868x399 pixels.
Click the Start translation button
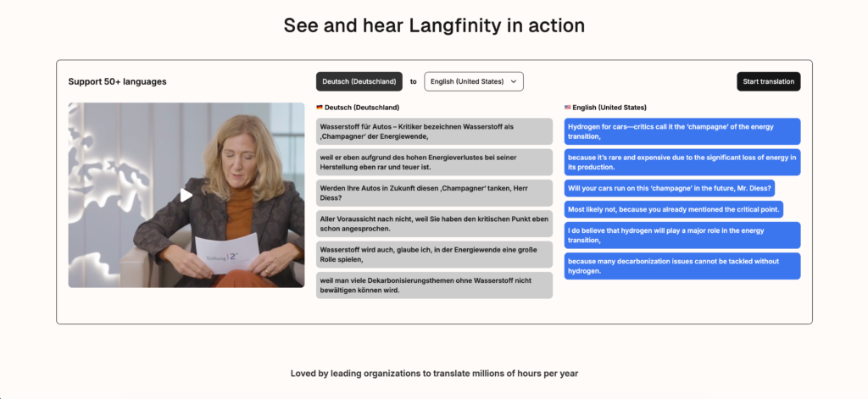click(x=768, y=81)
